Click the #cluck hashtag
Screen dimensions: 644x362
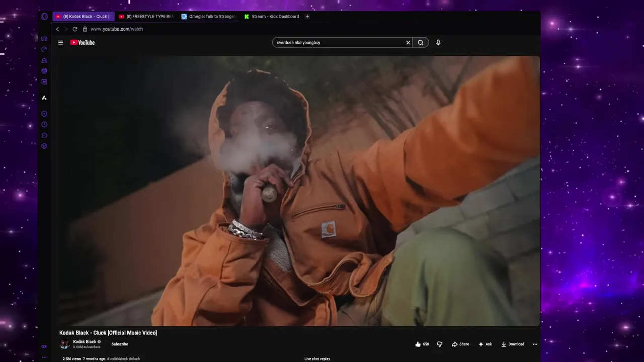[134, 359]
